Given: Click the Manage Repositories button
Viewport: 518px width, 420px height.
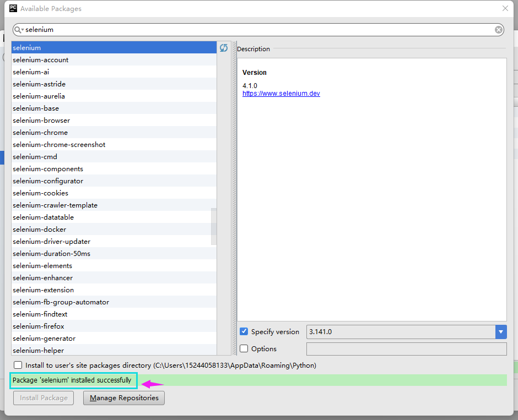Looking at the screenshot, I should coord(124,397).
